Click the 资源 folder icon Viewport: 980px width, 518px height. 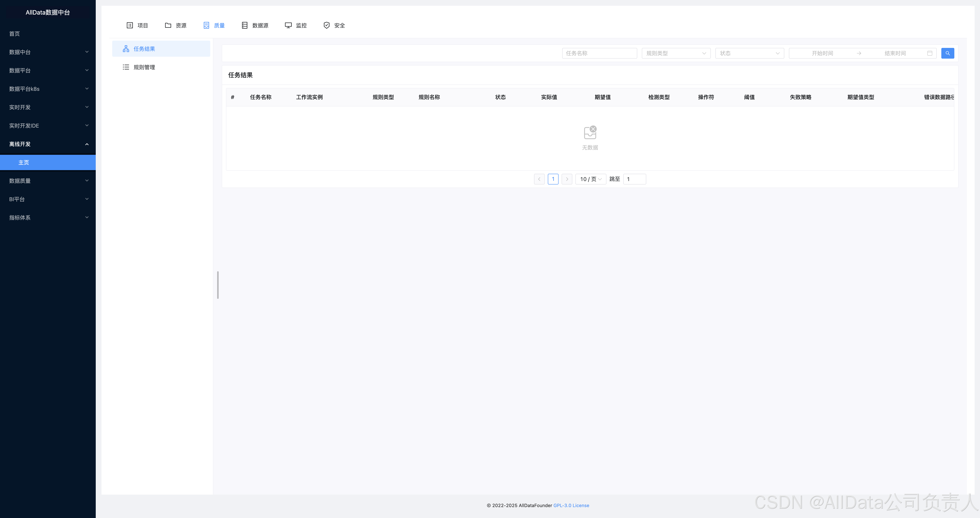168,25
